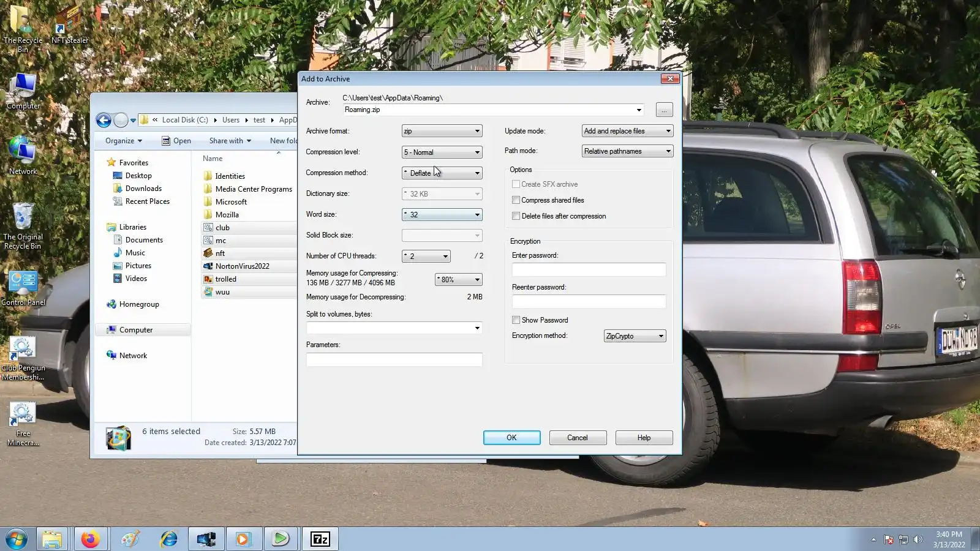Confirm archive creation with OK
This screenshot has width=980, height=551.
(x=511, y=438)
